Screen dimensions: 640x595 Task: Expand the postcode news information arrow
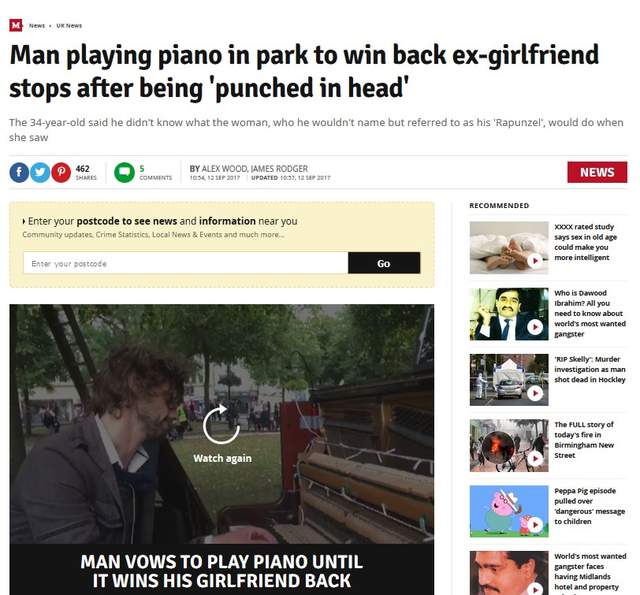[x=24, y=222]
